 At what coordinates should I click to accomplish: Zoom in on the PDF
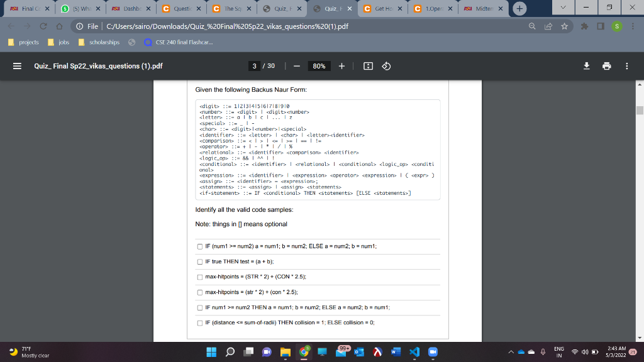[x=341, y=65]
